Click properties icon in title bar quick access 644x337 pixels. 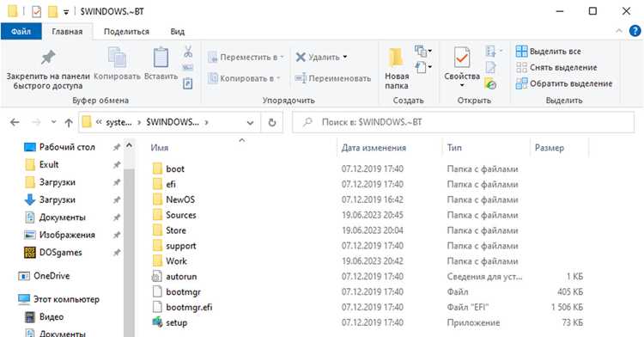coord(37,11)
